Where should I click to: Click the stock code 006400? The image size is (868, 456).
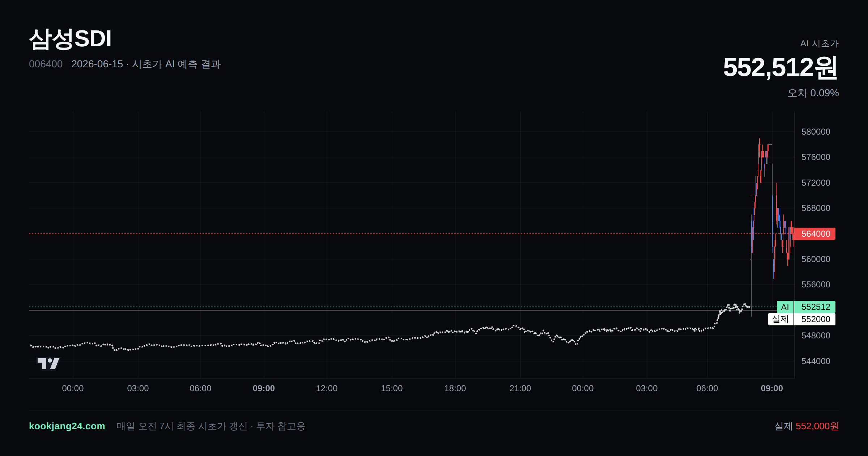[x=46, y=64]
